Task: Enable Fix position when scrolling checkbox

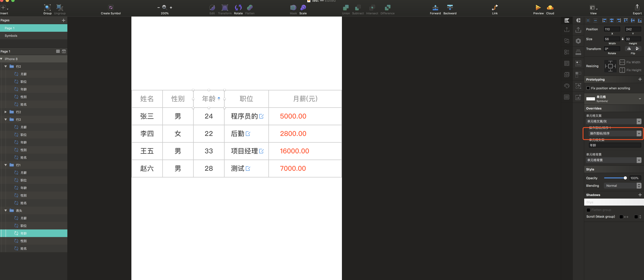Action: pos(588,88)
